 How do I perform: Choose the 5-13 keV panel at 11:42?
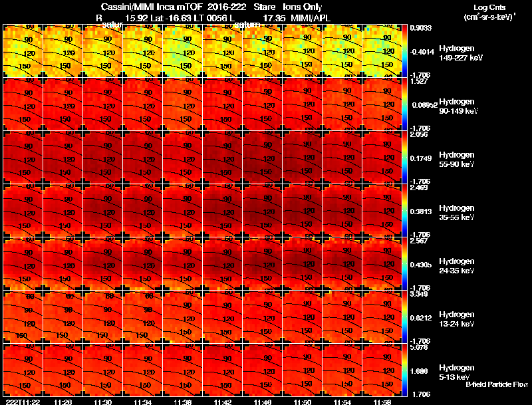coord(222,370)
